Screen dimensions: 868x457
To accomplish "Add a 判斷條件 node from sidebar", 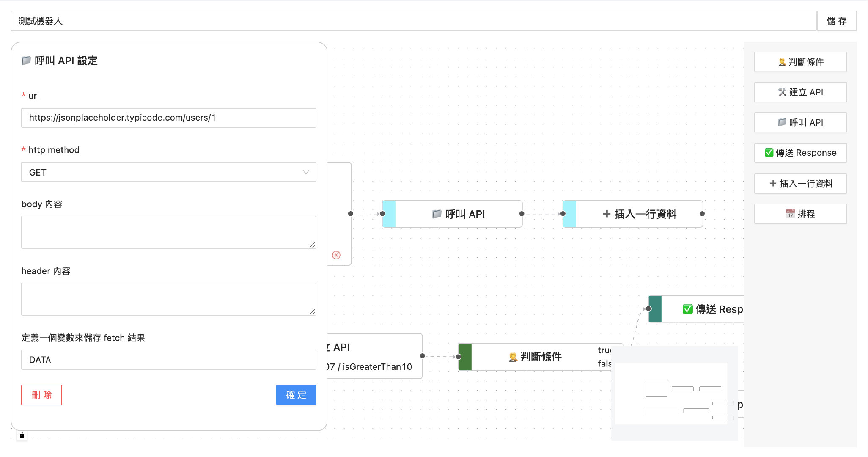I will coord(800,62).
